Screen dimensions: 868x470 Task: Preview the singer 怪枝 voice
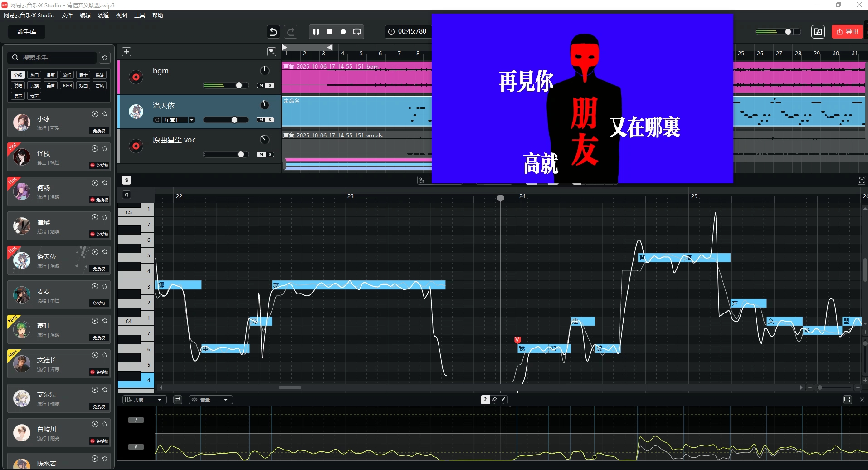click(x=95, y=148)
